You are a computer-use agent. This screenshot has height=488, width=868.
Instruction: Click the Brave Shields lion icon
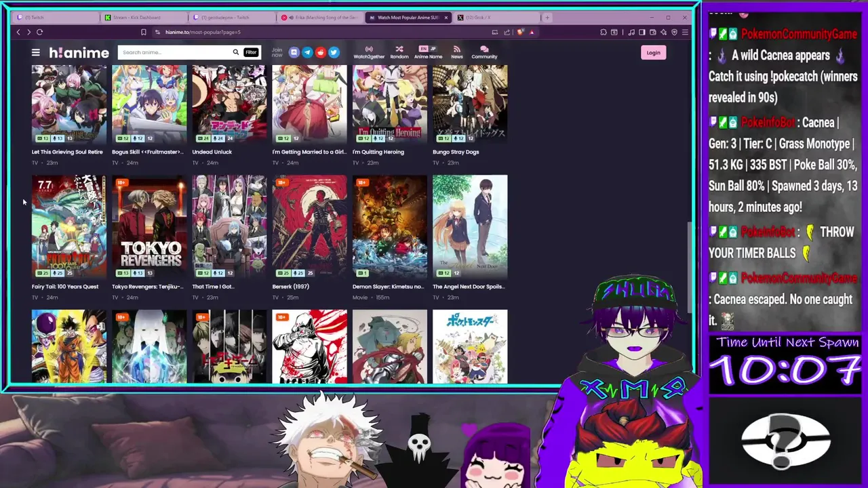(520, 32)
